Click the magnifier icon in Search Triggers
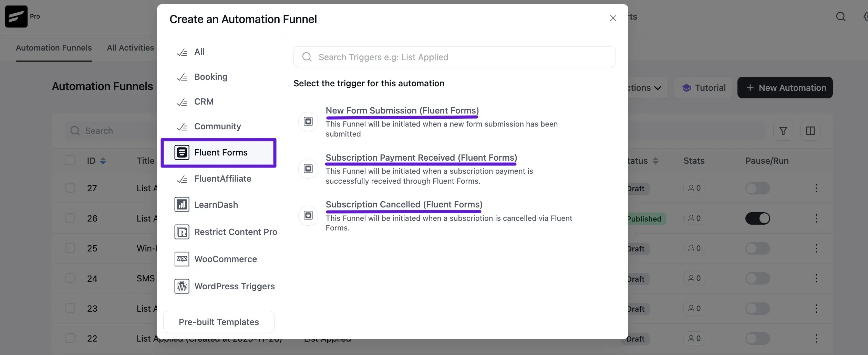The height and width of the screenshot is (355, 868). pyautogui.click(x=307, y=57)
